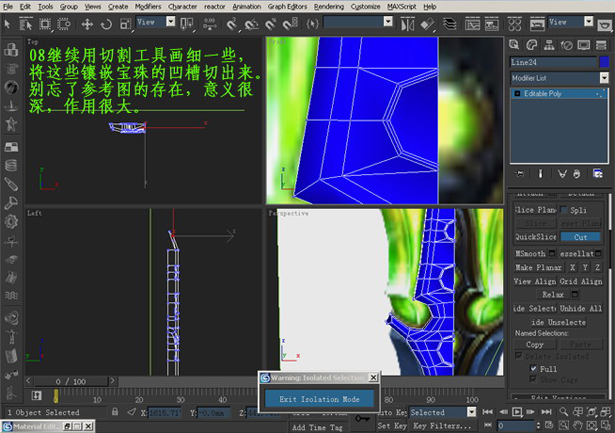Open the Modifiers menu
This screenshot has height=433, width=615.
click(x=148, y=6)
